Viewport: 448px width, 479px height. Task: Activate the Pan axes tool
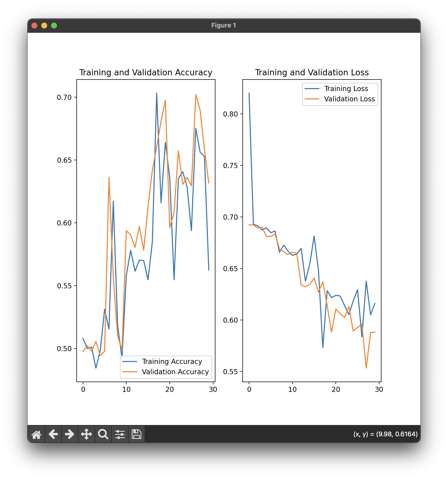[x=86, y=434]
